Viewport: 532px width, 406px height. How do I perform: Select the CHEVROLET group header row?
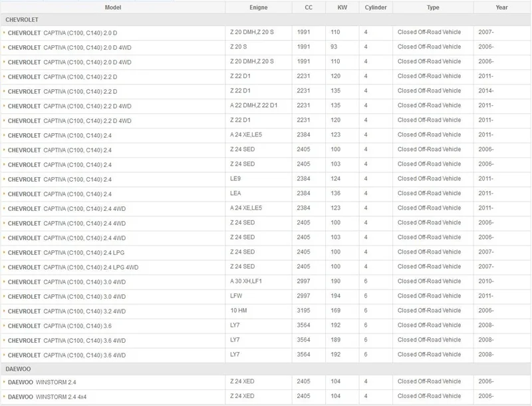[x=265, y=20]
